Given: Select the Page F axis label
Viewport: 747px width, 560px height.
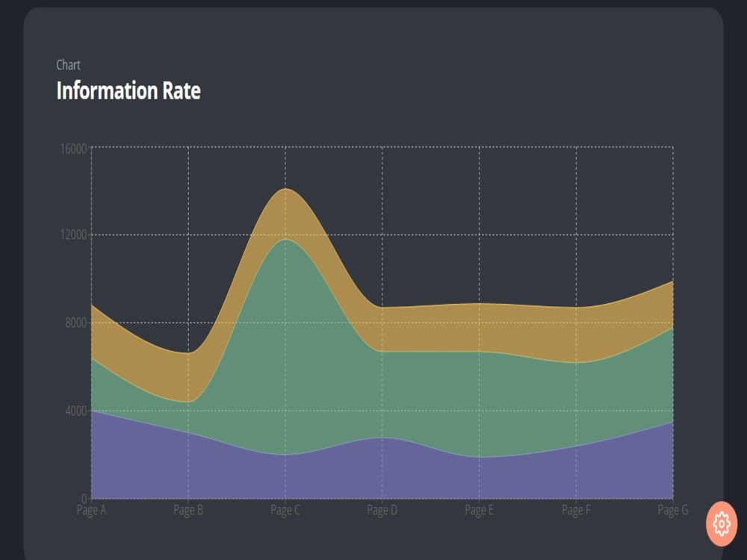Looking at the screenshot, I should click(576, 510).
